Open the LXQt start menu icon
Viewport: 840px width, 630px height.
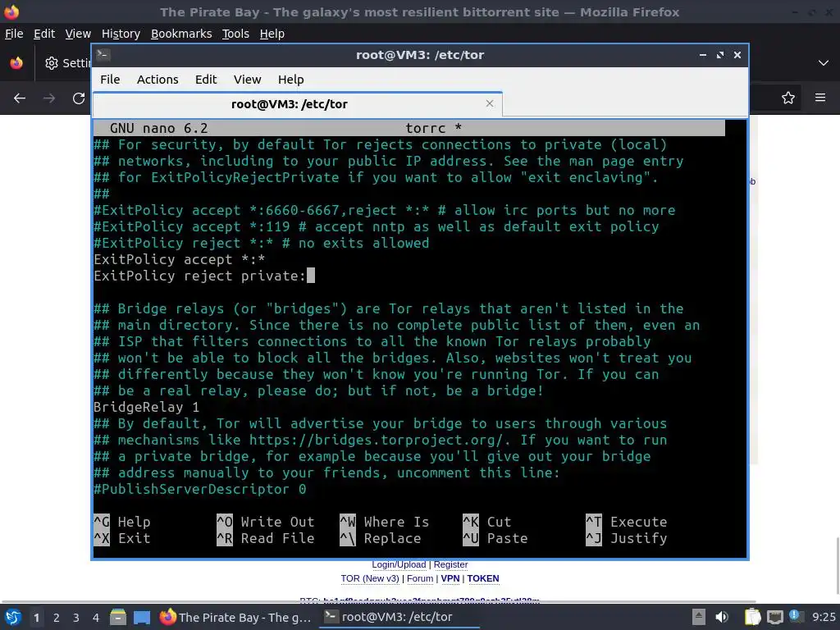tap(13, 617)
